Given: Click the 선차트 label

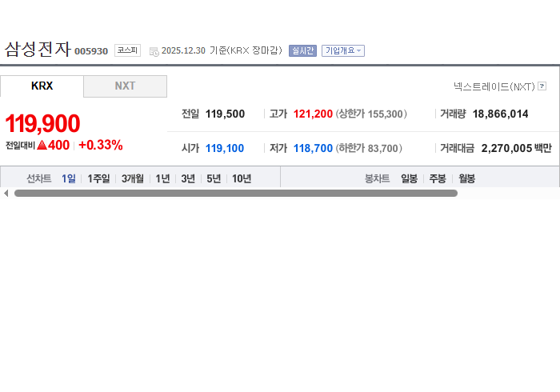Looking at the screenshot, I should click(39, 178).
